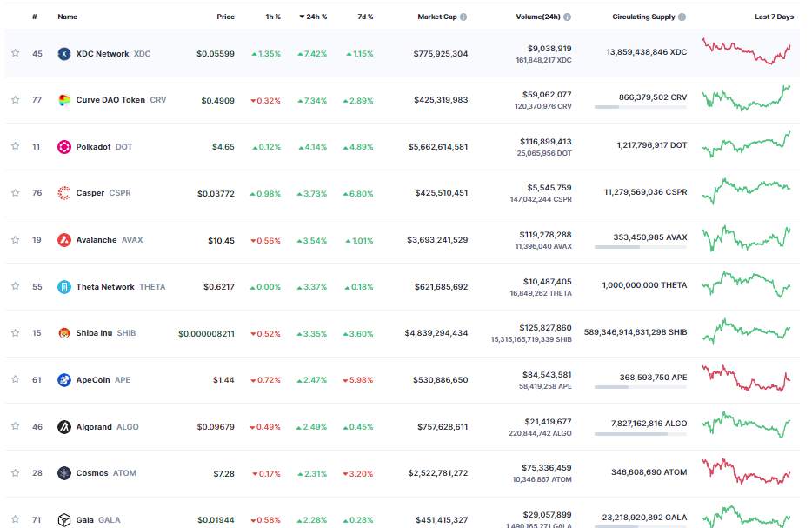The height and width of the screenshot is (528, 812).
Task: Sort by 24h % column header
Action: [x=313, y=17]
